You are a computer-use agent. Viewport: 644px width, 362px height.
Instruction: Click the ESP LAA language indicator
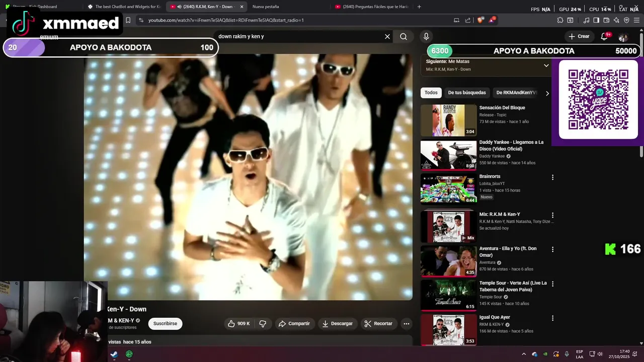pos(580,354)
